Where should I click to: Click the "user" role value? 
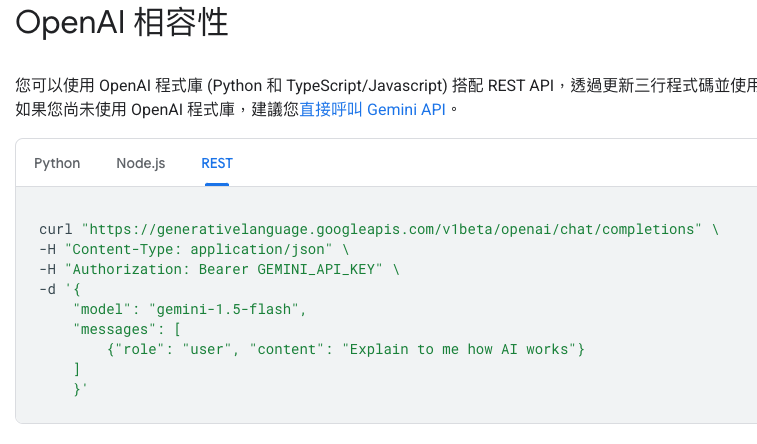pos(207,349)
